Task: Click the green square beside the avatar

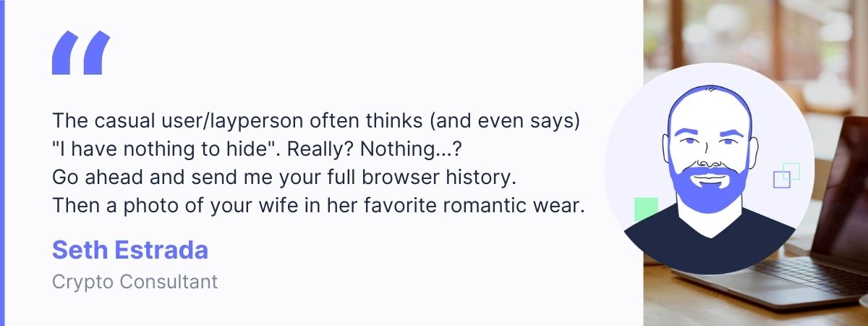Action: (645, 209)
